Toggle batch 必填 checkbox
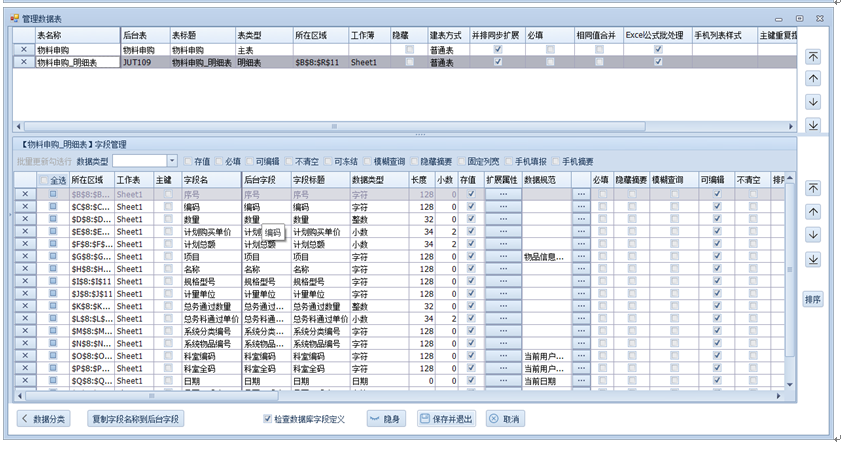 click(x=219, y=161)
